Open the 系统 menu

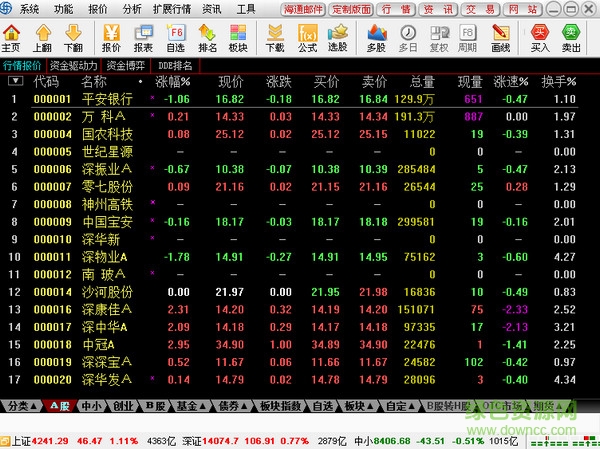29,9
